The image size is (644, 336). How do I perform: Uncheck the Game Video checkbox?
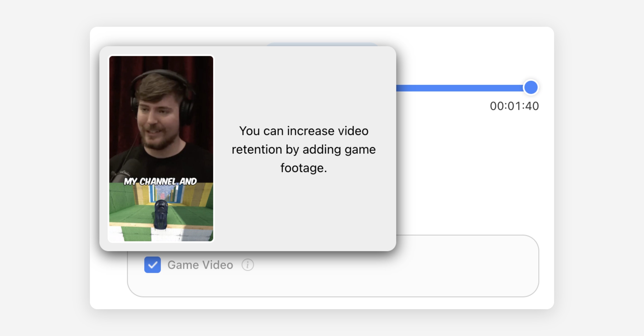click(x=152, y=265)
